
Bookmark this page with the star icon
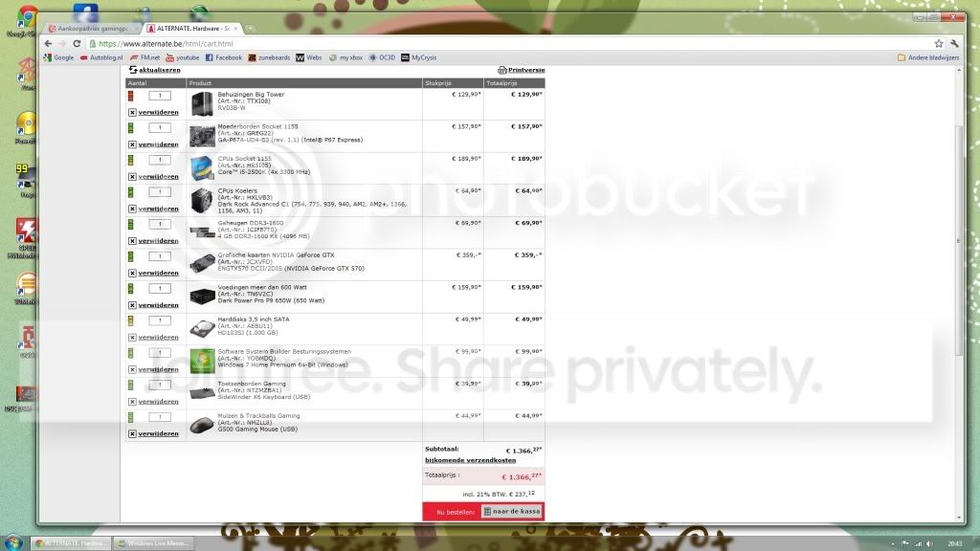pos(938,44)
